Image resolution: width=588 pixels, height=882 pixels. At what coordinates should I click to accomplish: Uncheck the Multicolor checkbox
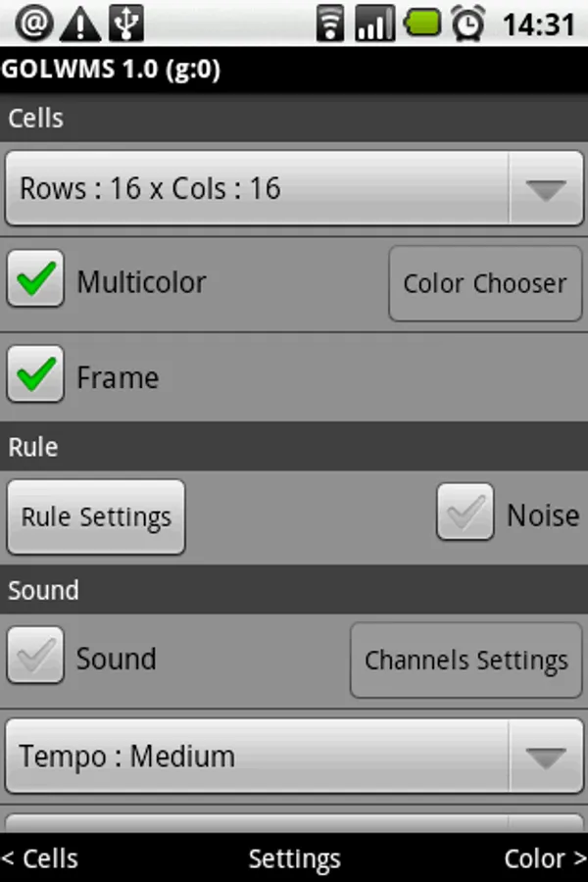(36, 279)
